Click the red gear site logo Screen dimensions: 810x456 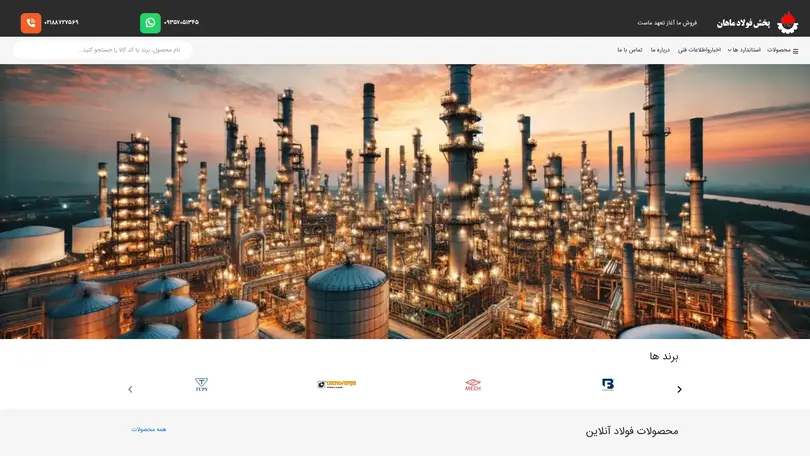(x=787, y=23)
